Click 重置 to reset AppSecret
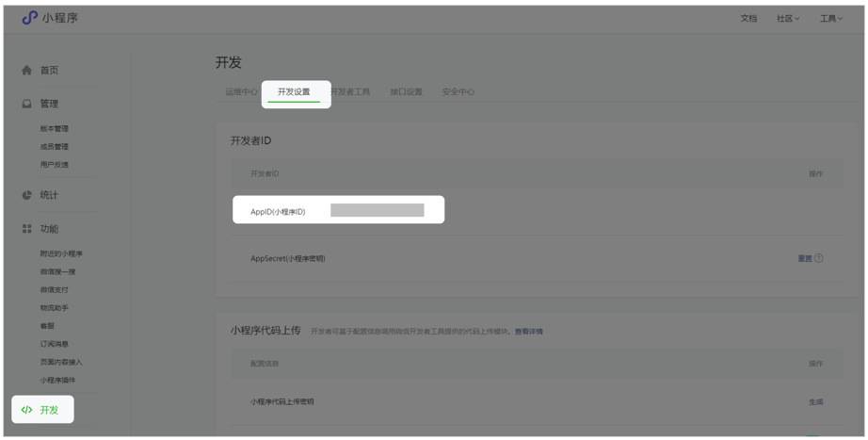868x440 pixels. (x=804, y=258)
